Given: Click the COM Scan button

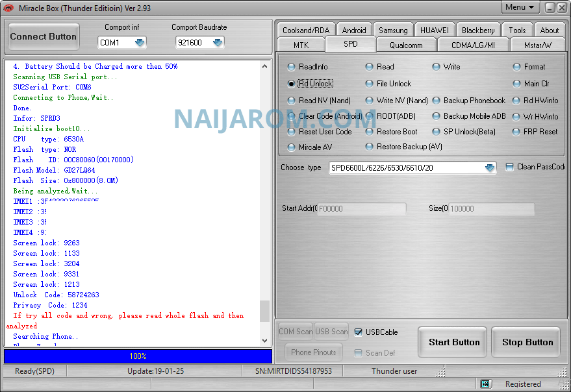Looking at the screenshot, I should click(x=296, y=332).
